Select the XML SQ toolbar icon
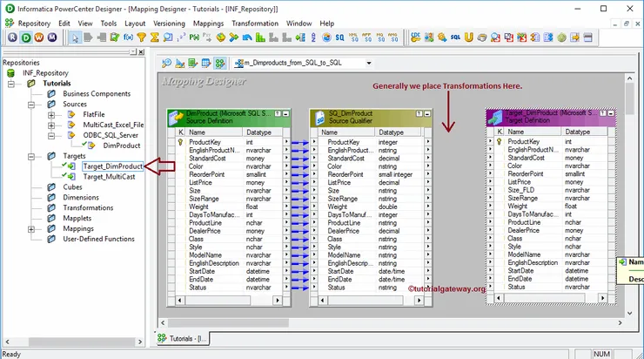 [x=353, y=37]
